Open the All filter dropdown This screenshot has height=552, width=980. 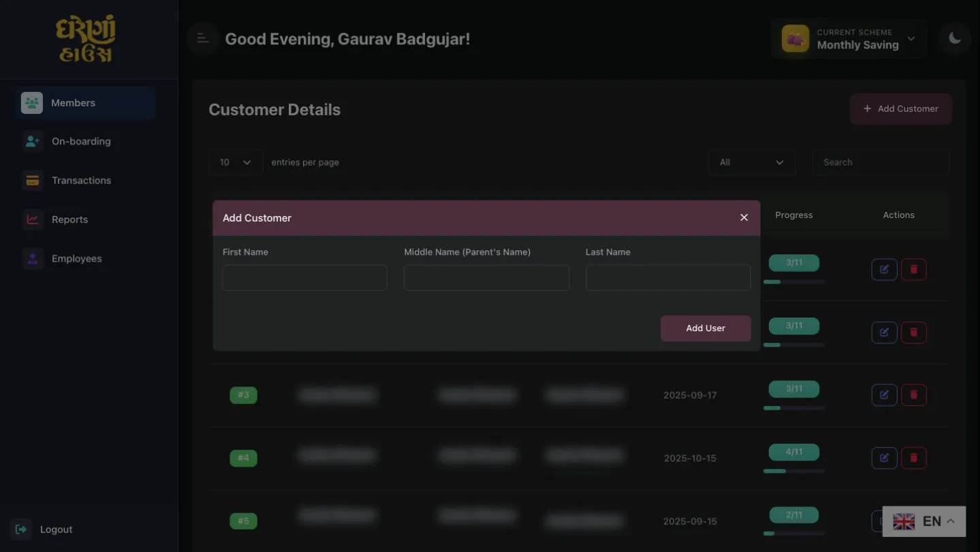tap(751, 163)
